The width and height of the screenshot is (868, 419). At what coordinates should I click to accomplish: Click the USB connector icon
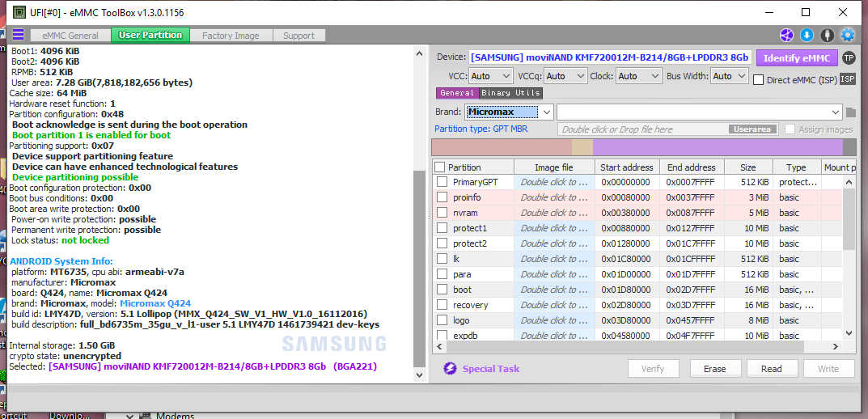tap(827, 35)
